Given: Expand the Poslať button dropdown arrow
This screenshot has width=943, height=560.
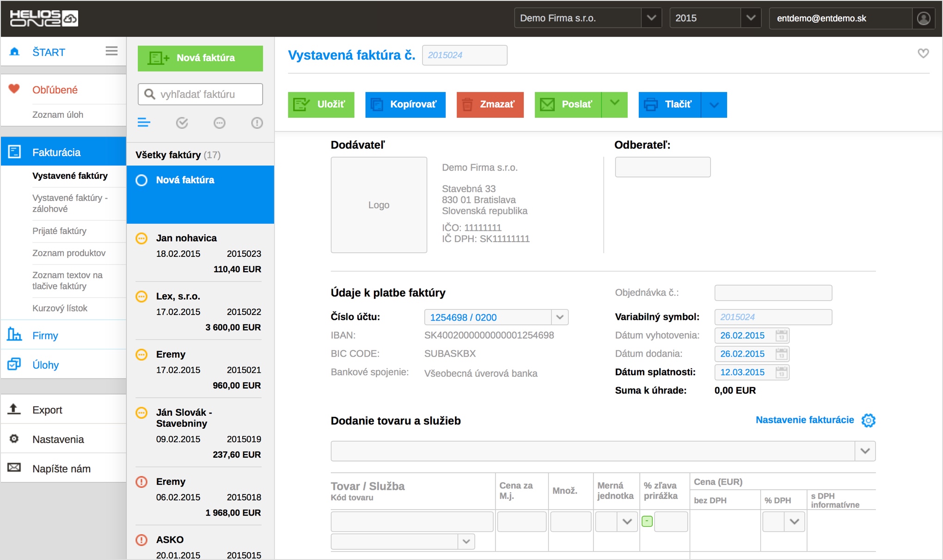Looking at the screenshot, I should pyautogui.click(x=614, y=104).
